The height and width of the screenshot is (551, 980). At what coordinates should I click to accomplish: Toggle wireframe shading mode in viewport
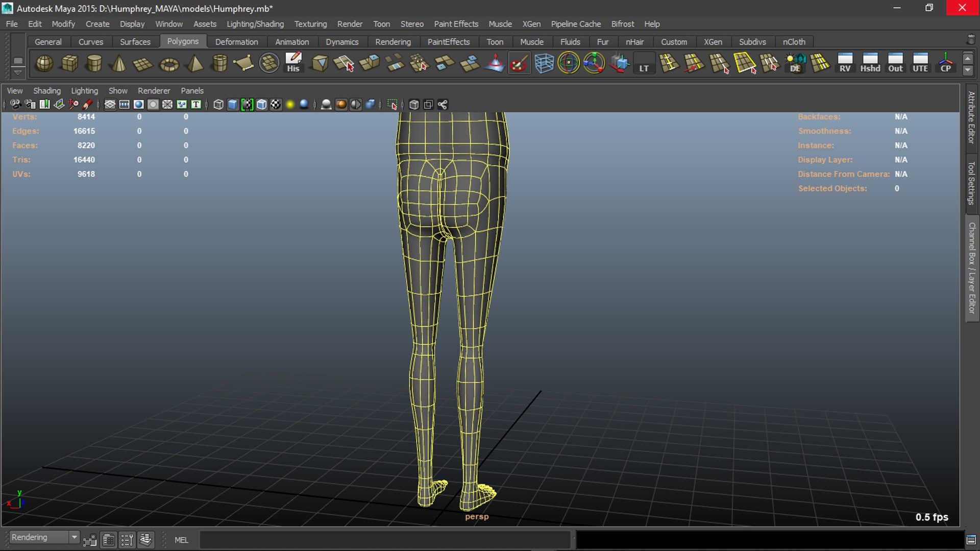(x=218, y=105)
